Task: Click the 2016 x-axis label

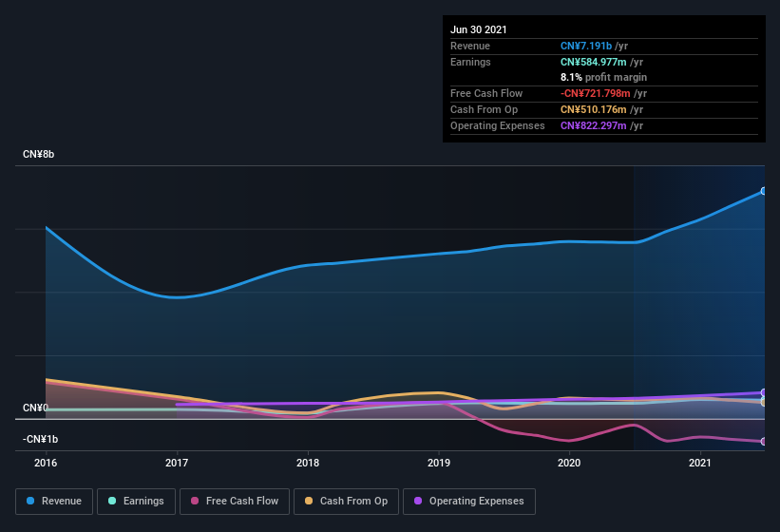Action: point(46,463)
